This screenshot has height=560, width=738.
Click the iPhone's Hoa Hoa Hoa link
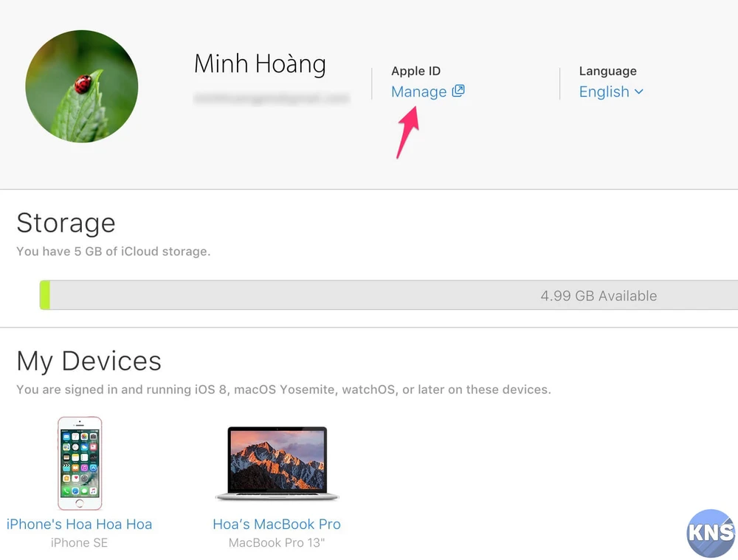(79, 524)
